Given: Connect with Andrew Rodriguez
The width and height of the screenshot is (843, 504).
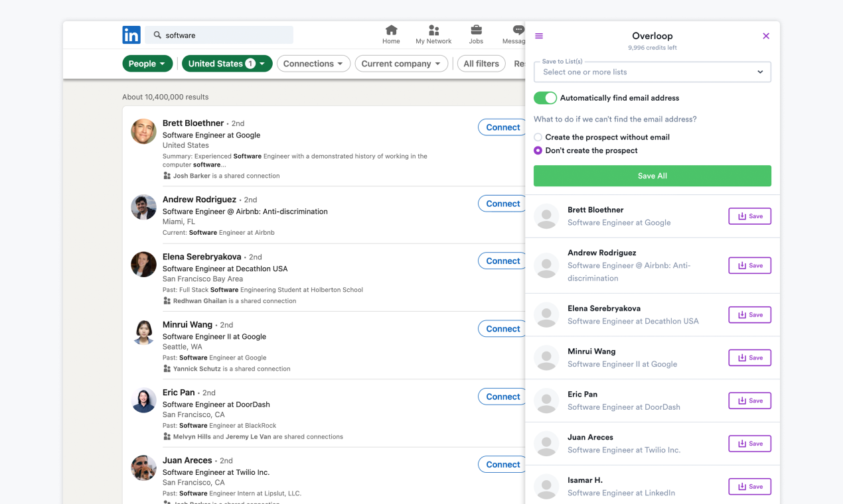Looking at the screenshot, I should tap(502, 203).
